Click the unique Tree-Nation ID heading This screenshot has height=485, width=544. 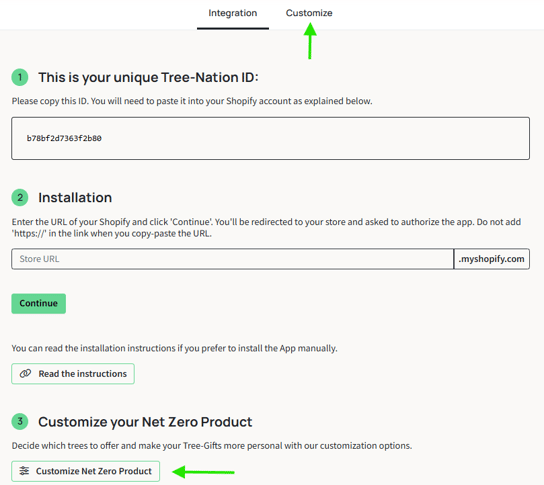(x=148, y=77)
